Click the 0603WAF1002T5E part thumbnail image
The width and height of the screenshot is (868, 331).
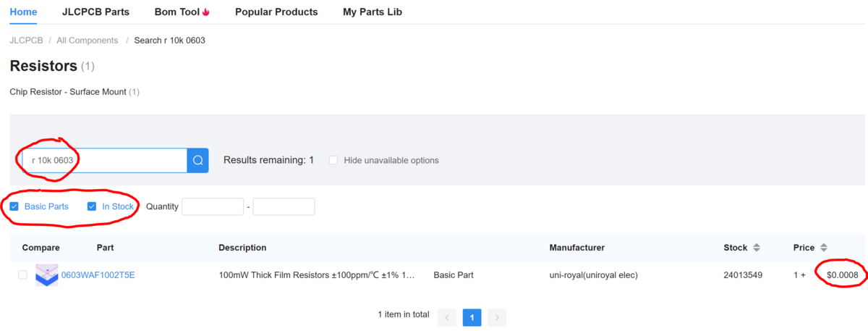[x=46, y=275]
